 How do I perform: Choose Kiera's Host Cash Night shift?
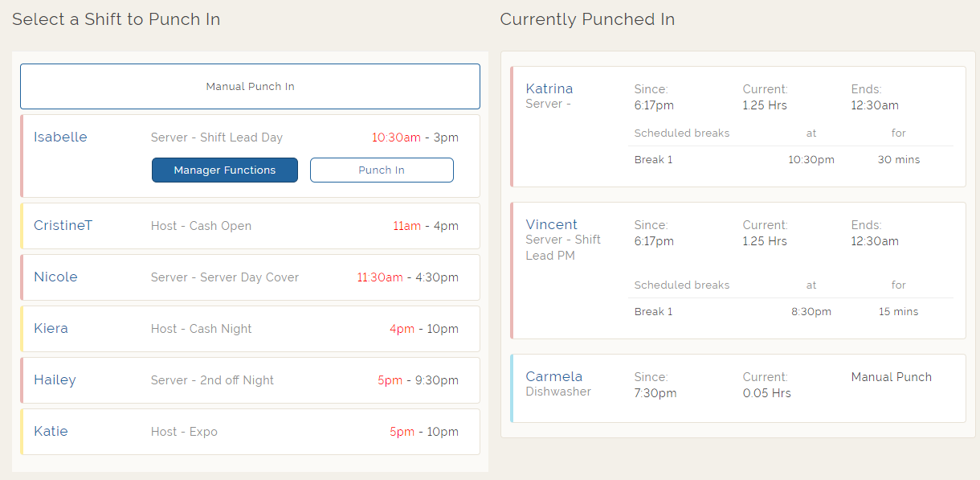(250, 329)
